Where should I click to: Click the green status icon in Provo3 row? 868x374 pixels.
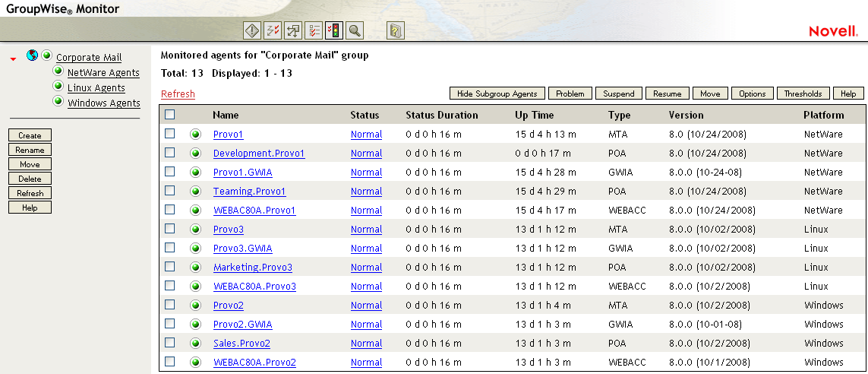(195, 230)
